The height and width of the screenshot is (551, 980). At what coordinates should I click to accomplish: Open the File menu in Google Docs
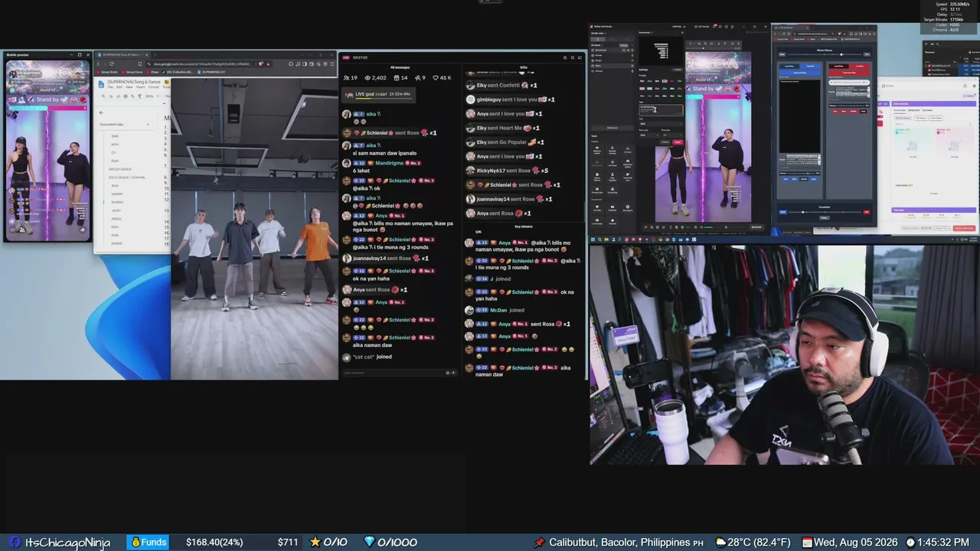click(110, 86)
